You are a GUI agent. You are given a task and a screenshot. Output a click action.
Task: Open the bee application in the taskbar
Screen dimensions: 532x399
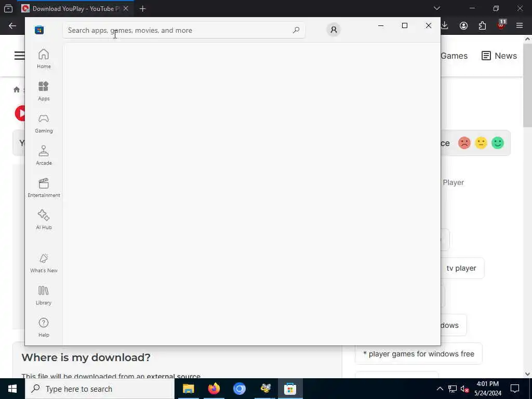(265, 389)
